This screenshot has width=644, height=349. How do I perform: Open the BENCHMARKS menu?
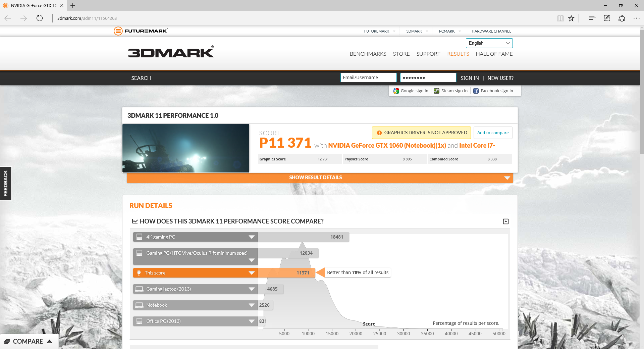(368, 54)
